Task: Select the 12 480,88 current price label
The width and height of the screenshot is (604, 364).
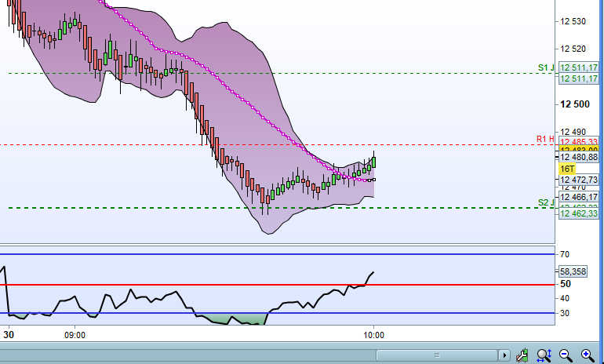Action: click(579, 157)
